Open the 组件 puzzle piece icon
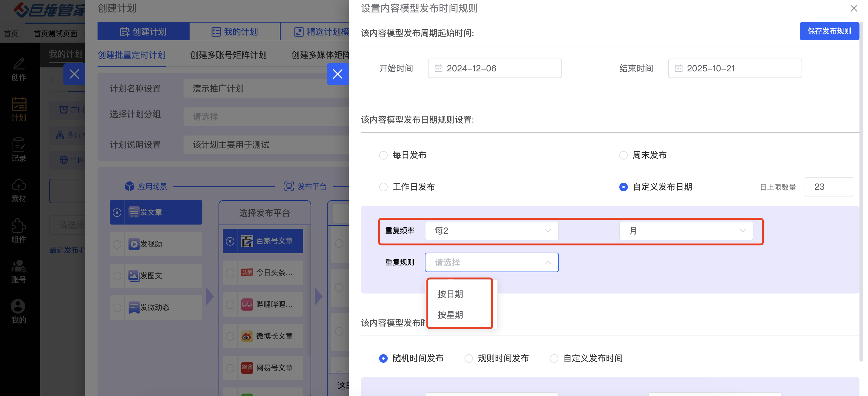This screenshot has width=868, height=396. [x=19, y=226]
